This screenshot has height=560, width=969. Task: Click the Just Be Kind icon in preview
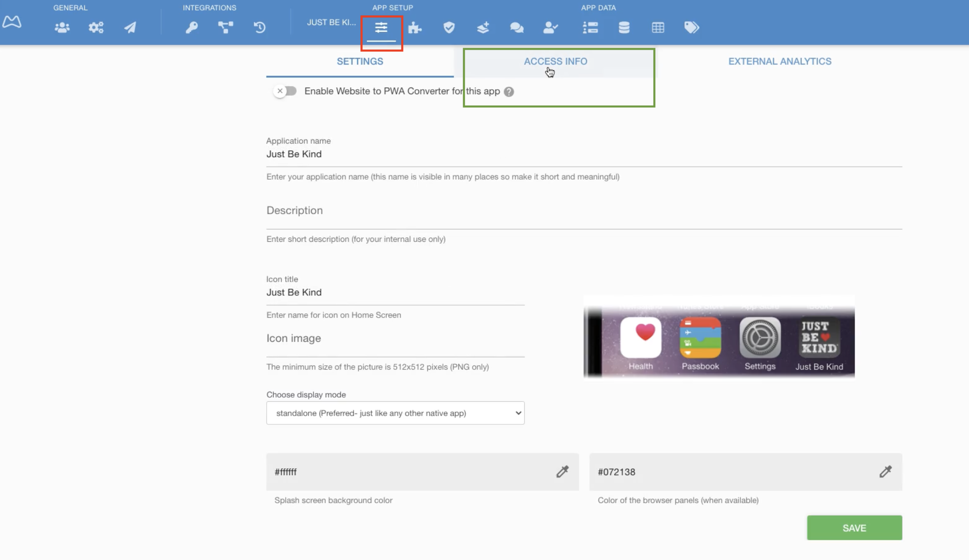pos(819,338)
